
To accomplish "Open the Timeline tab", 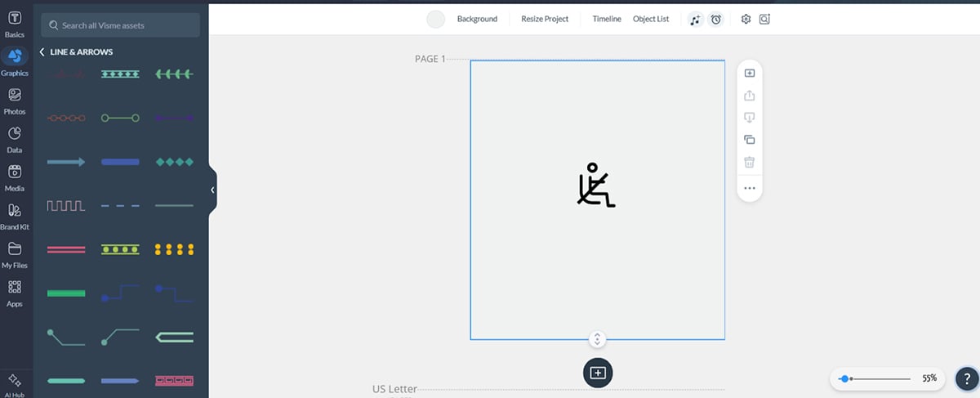I will [607, 20].
